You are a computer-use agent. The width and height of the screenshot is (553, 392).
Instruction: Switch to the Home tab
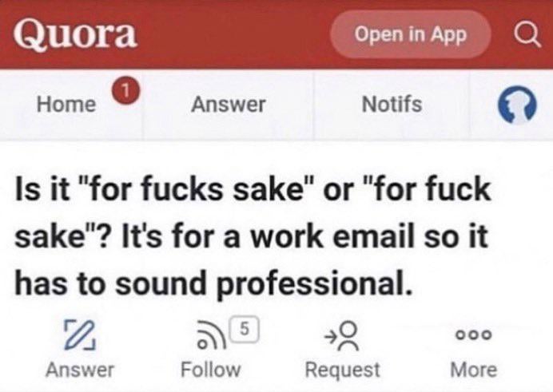tap(68, 105)
